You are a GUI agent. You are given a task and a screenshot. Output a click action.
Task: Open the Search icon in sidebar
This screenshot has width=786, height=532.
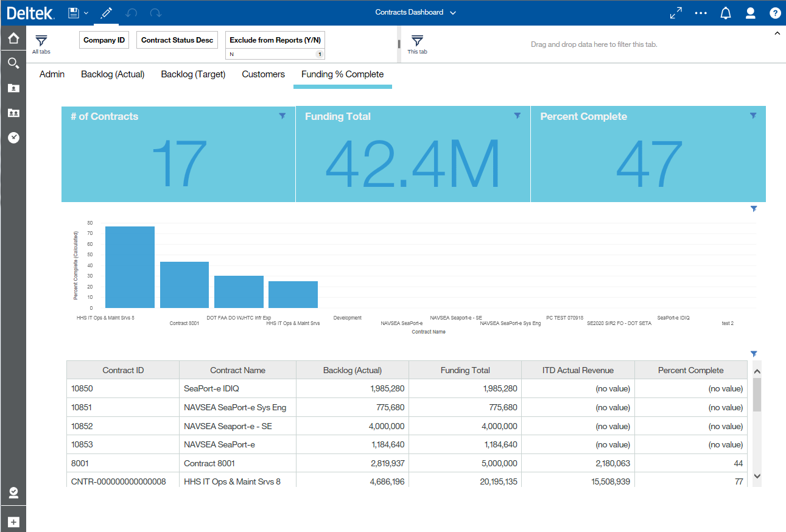tap(13, 63)
